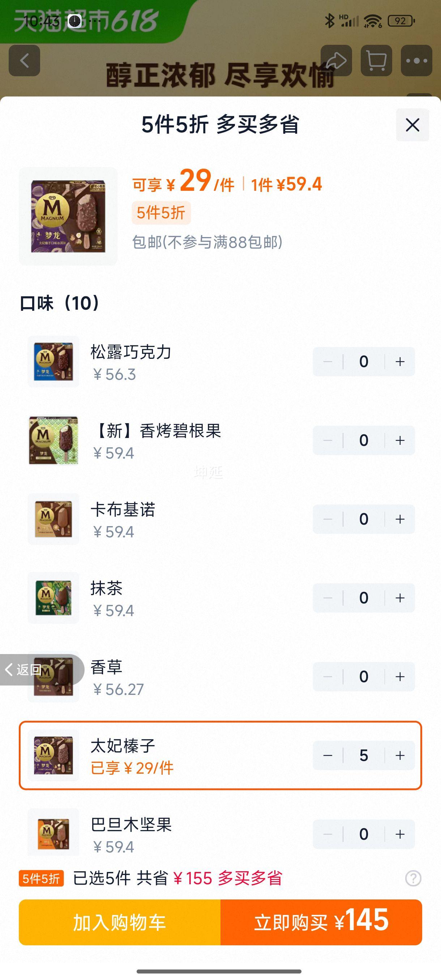
Task: Open the shopping cart icon
Action: point(376,60)
